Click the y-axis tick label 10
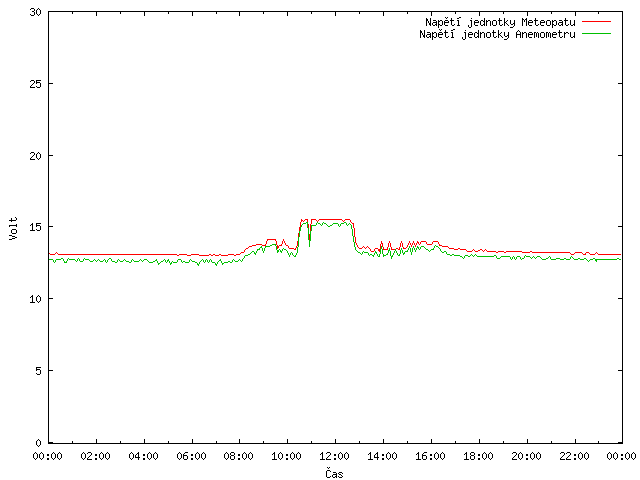 click(36, 299)
